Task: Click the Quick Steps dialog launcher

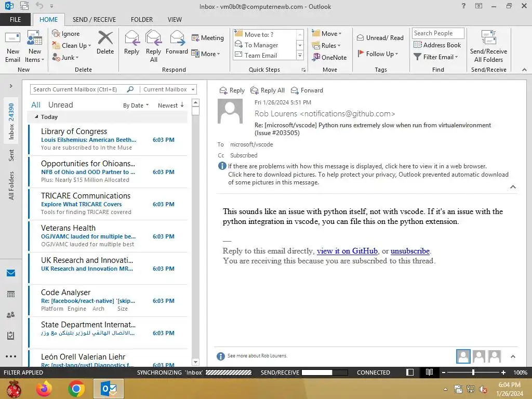Action: click(303, 70)
